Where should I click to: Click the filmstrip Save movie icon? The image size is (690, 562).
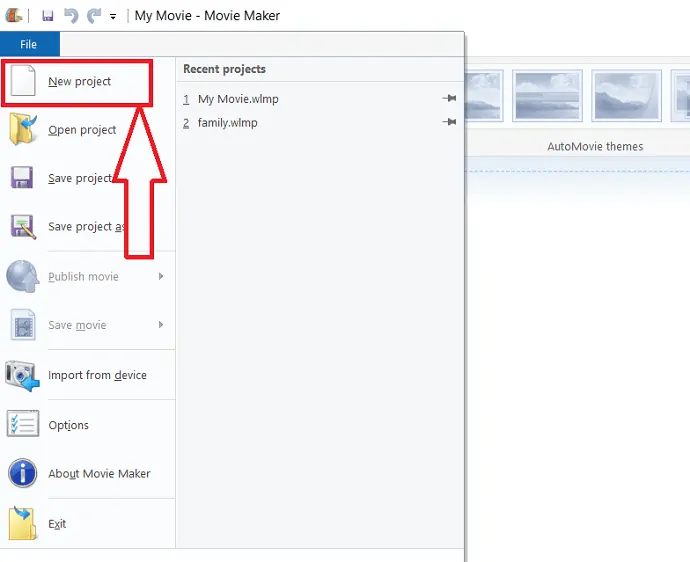(23, 325)
